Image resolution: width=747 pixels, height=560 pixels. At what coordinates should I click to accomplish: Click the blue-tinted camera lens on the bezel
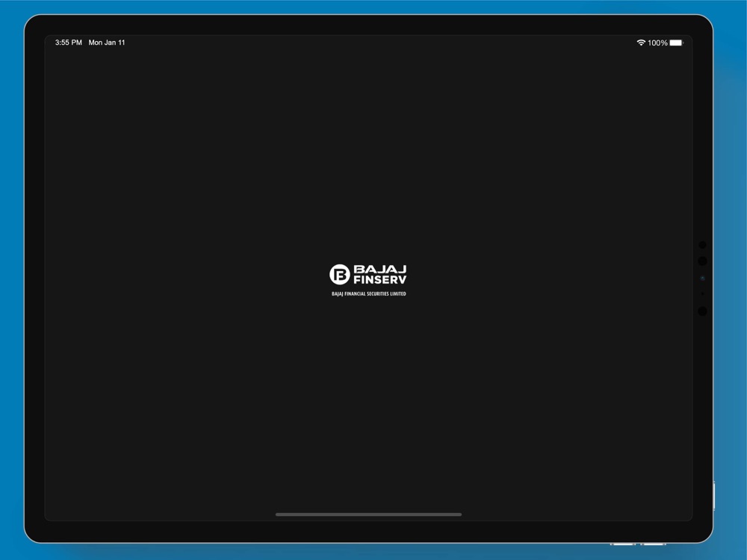tap(702, 278)
